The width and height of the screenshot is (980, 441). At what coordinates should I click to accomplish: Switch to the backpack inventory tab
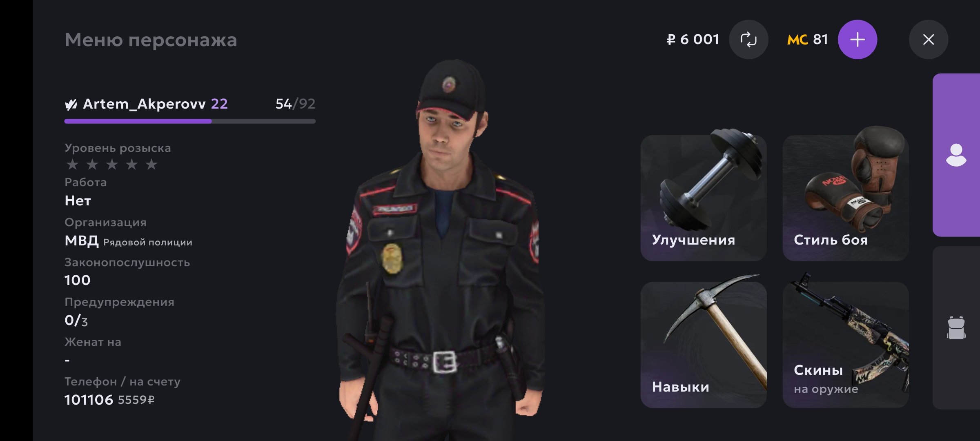point(956,327)
